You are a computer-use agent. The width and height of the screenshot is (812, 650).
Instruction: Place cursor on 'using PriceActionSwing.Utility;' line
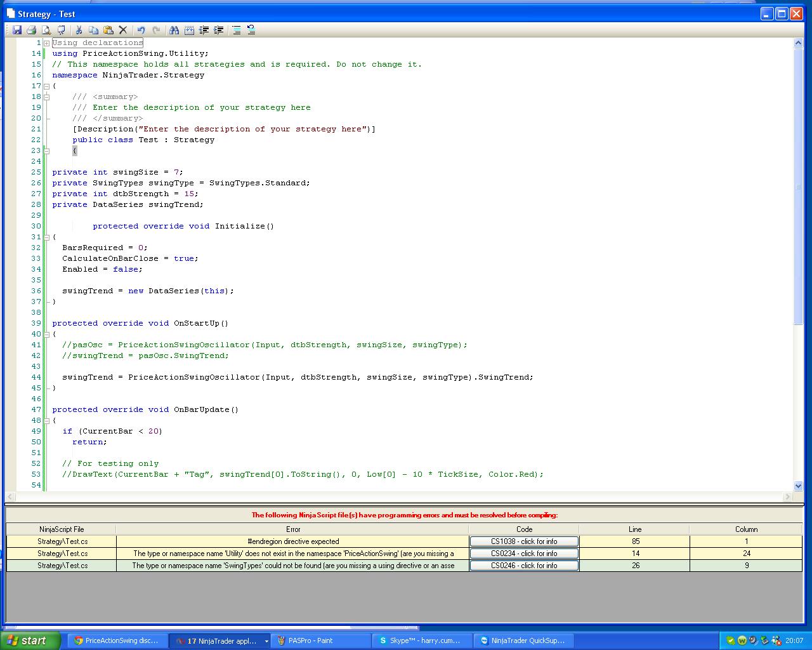[130, 54]
